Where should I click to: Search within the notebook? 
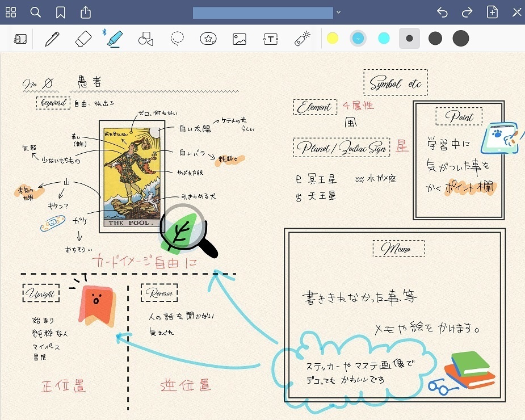[35, 12]
